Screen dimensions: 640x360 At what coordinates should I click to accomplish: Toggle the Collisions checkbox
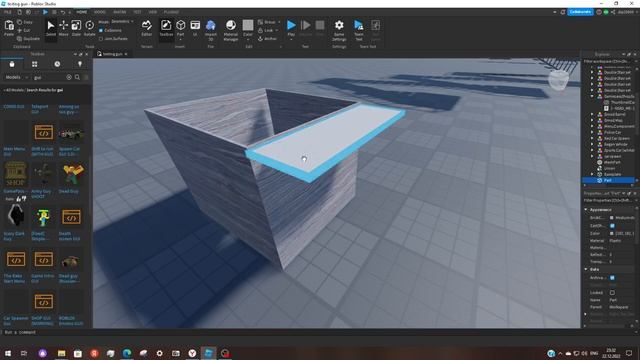tap(101, 30)
